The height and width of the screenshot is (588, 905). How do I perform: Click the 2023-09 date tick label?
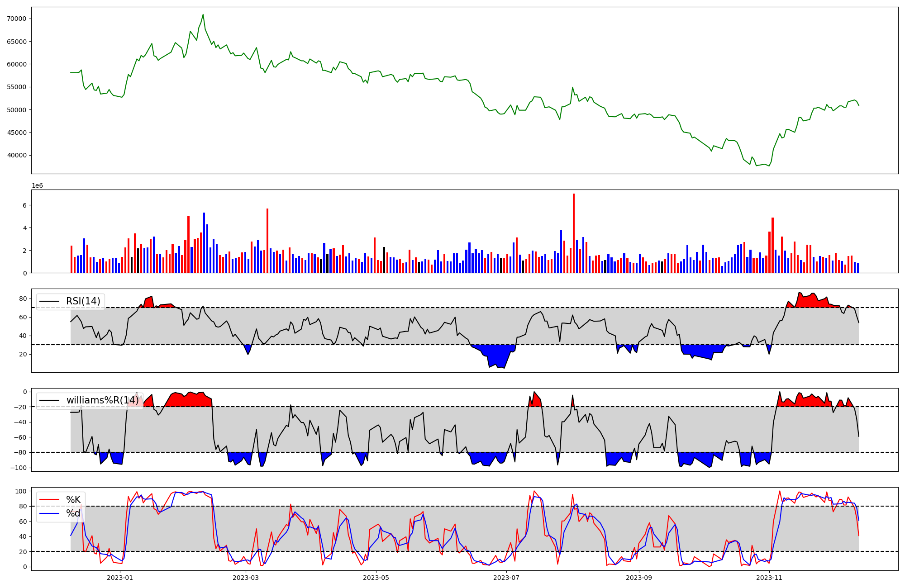639,578
